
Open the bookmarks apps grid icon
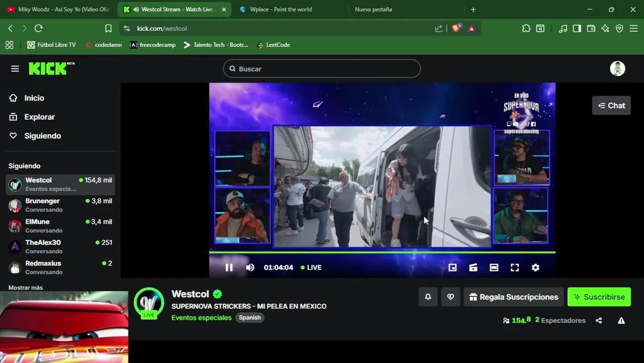point(9,45)
